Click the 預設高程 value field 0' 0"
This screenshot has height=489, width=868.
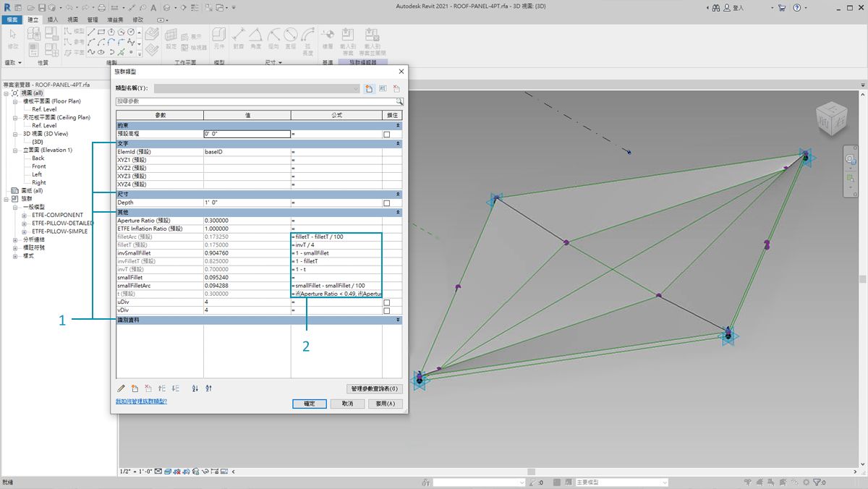pos(247,135)
